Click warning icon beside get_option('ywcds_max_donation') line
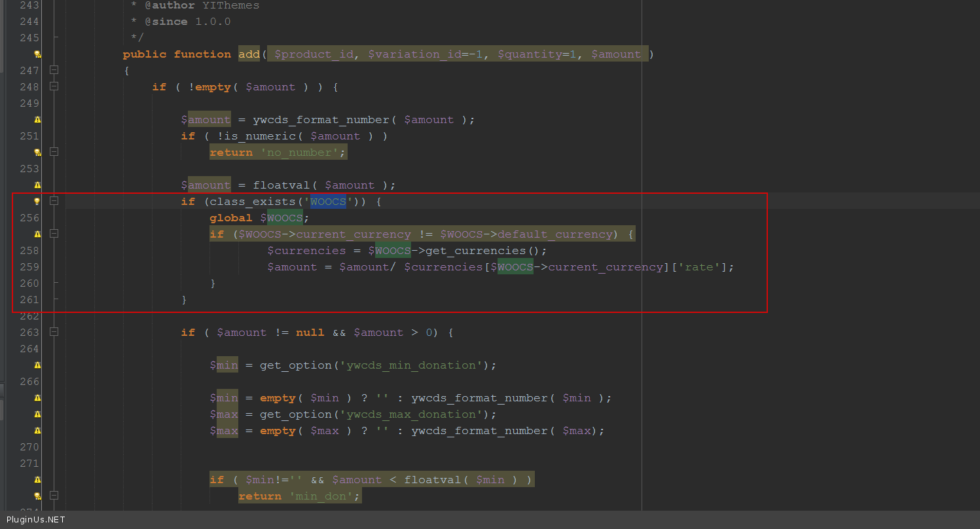Screen dimensions: 980x529 click(x=37, y=414)
